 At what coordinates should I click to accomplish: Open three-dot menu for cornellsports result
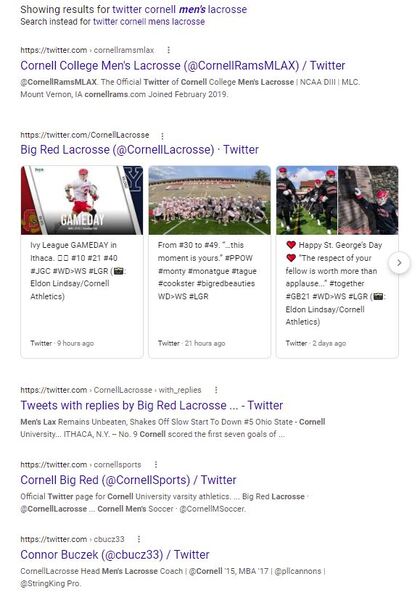(x=156, y=465)
